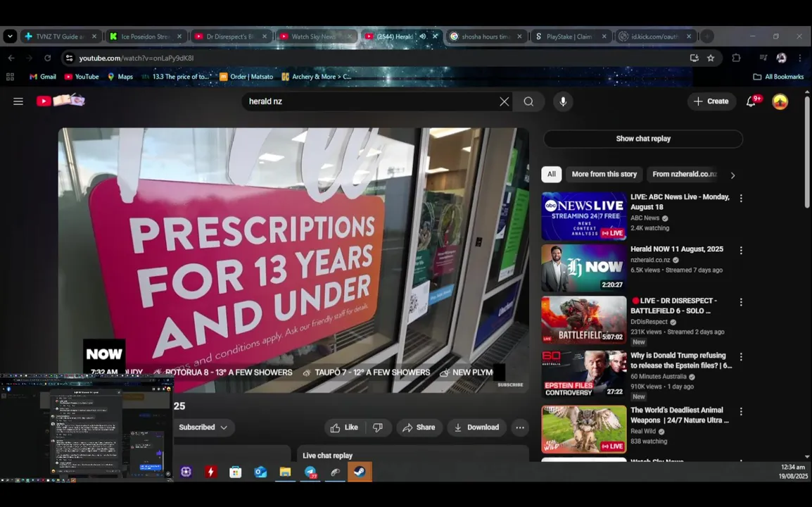
Task: Open Steam from the taskbar
Action: pyautogui.click(x=360, y=472)
